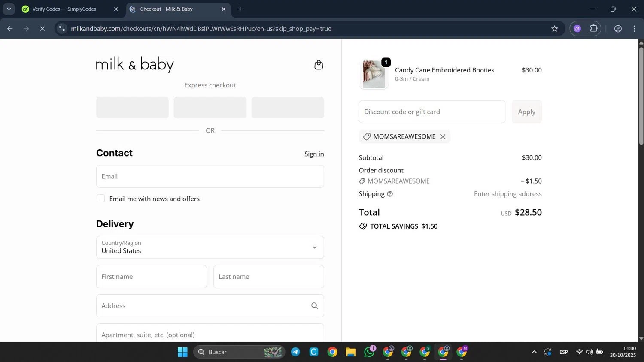Viewport: 644px width, 362px height.
Task: Open the shopping bag cart icon
Action: 319,65
